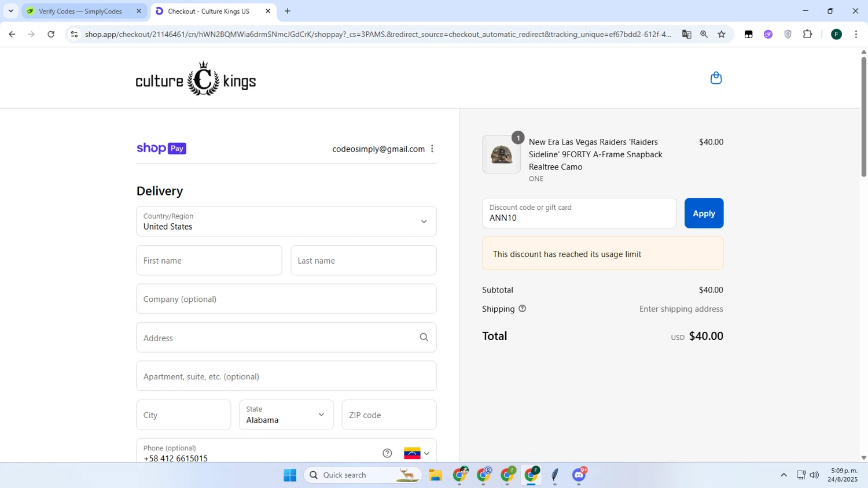
Task: Click the translate page icon
Action: 686,34
